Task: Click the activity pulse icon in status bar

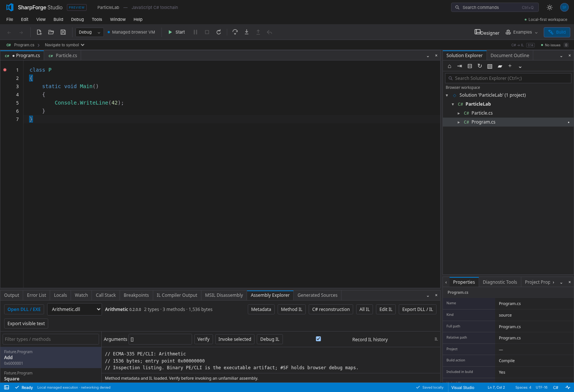Action: (x=568, y=388)
